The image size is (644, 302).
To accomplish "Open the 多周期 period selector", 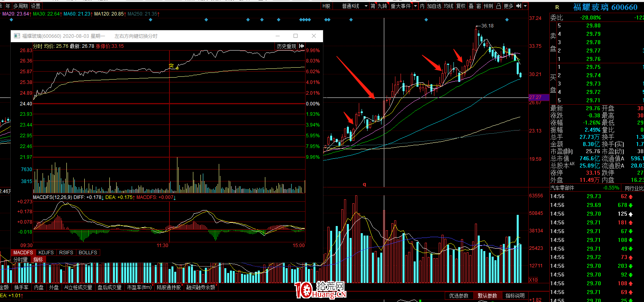I will point(20,6).
